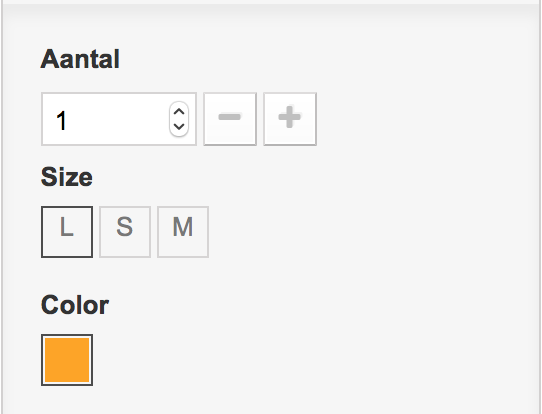Choose size S option
The height and width of the screenshot is (414, 542).
(125, 232)
